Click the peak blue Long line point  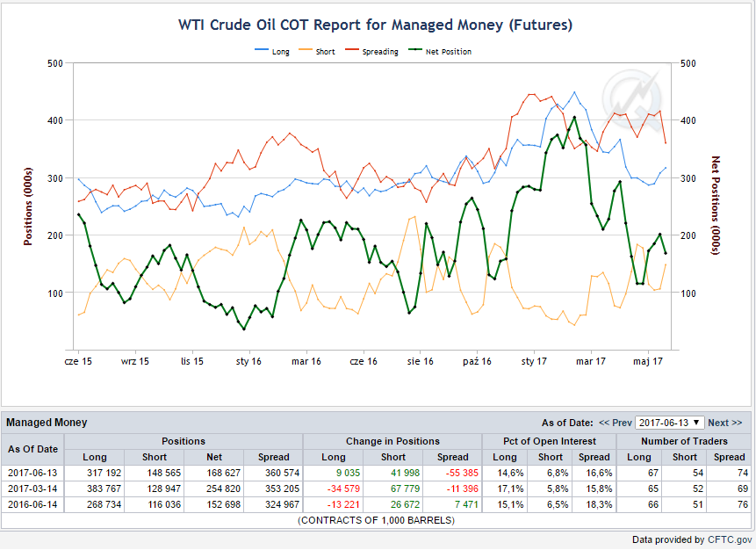(x=574, y=92)
